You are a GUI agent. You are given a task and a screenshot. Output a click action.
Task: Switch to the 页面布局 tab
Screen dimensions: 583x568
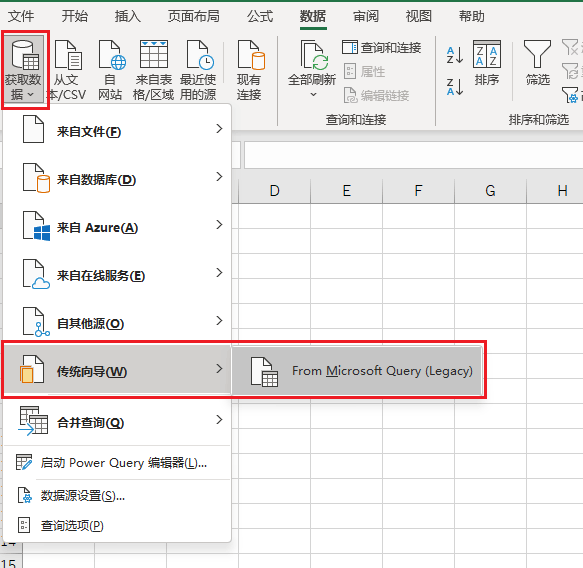tap(193, 16)
